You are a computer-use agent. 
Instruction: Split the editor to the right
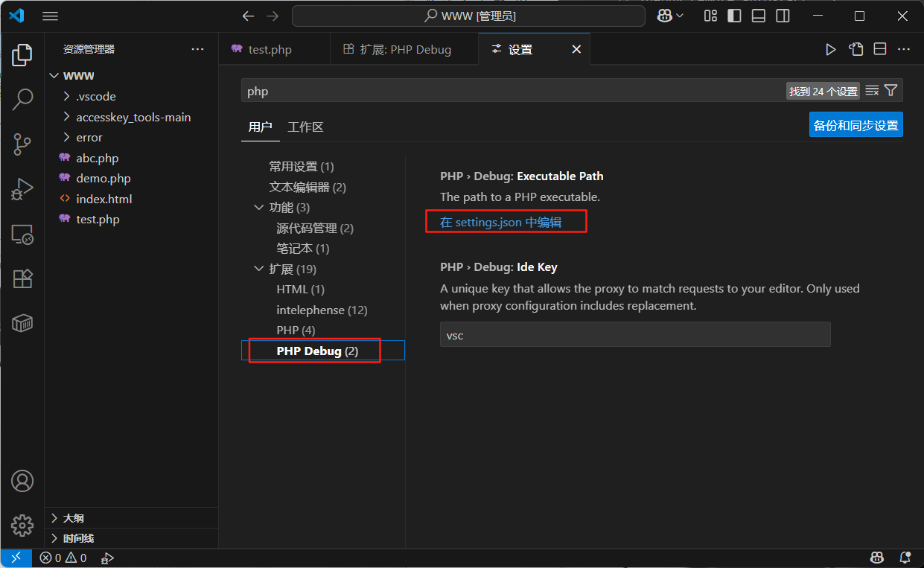879,49
